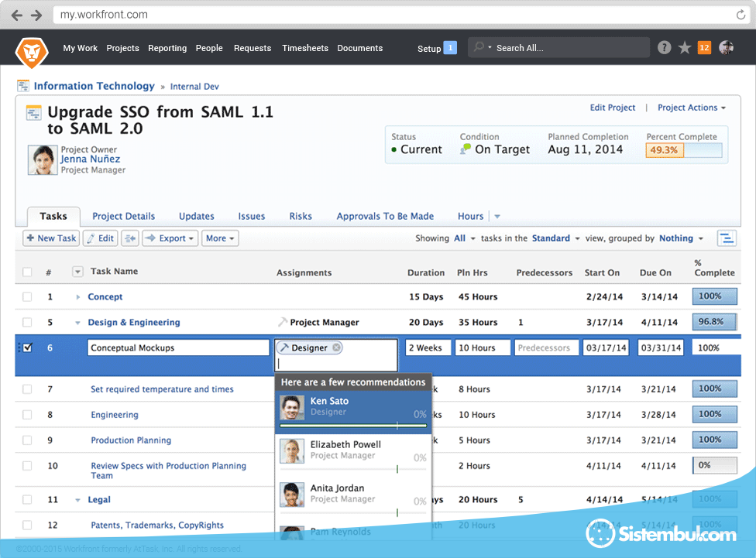Check the Review Specs task checkbox

tap(27, 465)
